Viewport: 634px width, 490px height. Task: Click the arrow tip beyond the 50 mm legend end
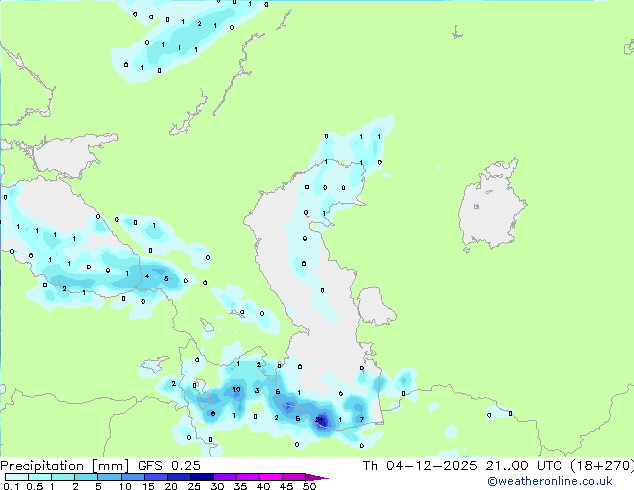317,477
